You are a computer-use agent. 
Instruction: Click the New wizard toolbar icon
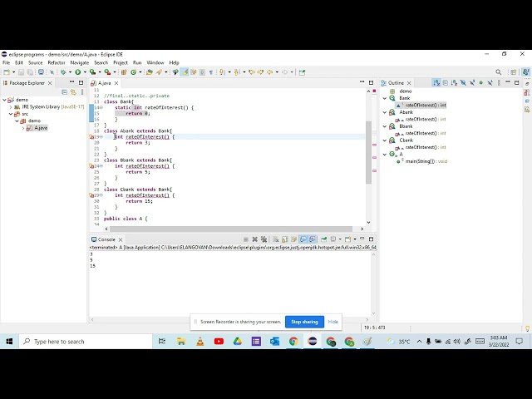pyautogui.click(x=7, y=72)
